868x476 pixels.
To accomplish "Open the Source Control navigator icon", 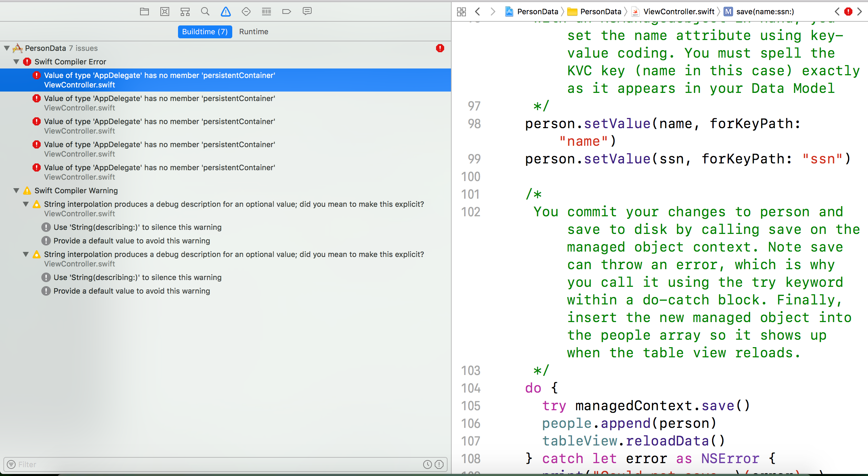I will pyautogui.click(x=165, y=12).
